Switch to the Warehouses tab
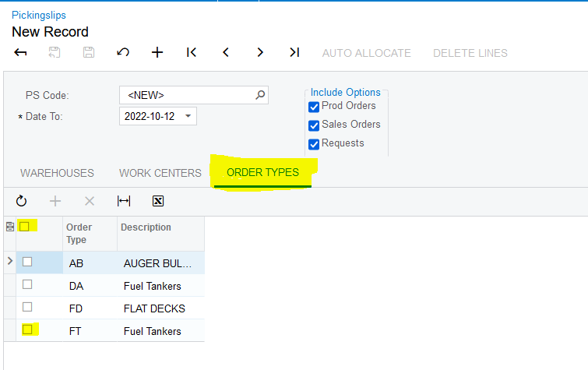The height and width of the screenshot is (370, 588). tap(57, 173)
